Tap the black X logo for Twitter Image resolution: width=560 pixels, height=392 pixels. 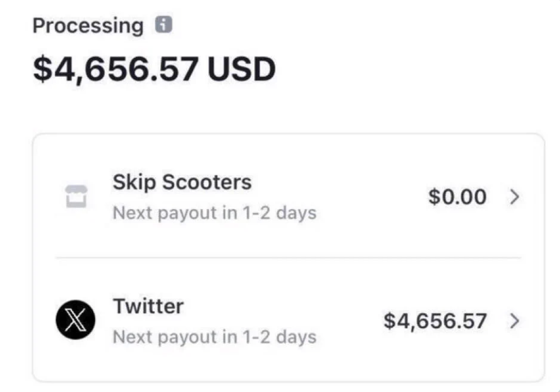[x=75, y=320]
